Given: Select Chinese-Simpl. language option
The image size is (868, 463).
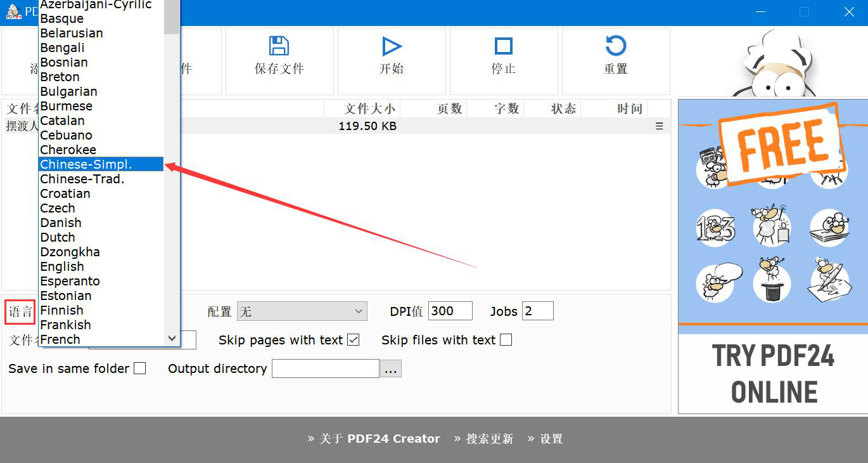Looking at the screenshot, I should pyautogui.click(x=101, y=164).
